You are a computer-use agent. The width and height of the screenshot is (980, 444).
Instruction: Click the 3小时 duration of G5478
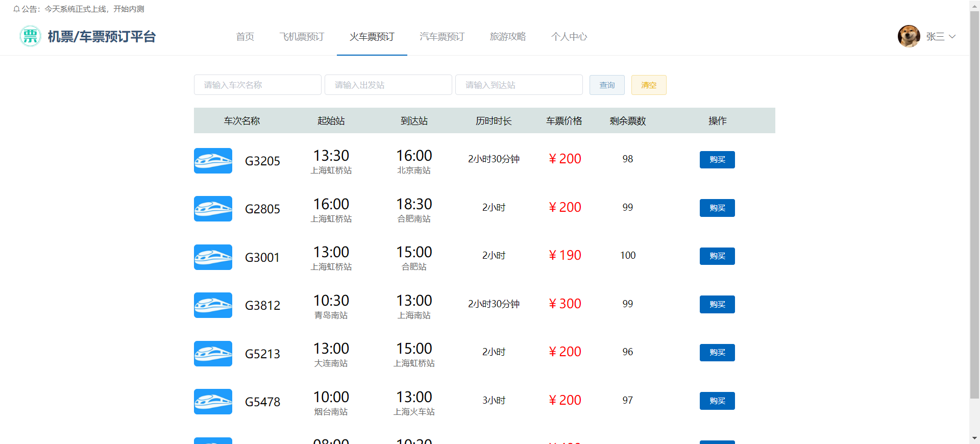click(x=494, y=401)
